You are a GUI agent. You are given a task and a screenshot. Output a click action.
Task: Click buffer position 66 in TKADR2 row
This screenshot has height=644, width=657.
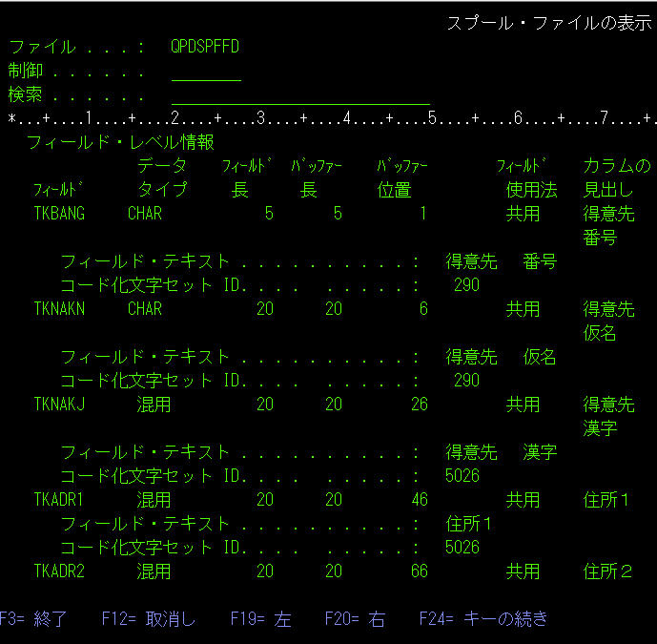point(420,571)
